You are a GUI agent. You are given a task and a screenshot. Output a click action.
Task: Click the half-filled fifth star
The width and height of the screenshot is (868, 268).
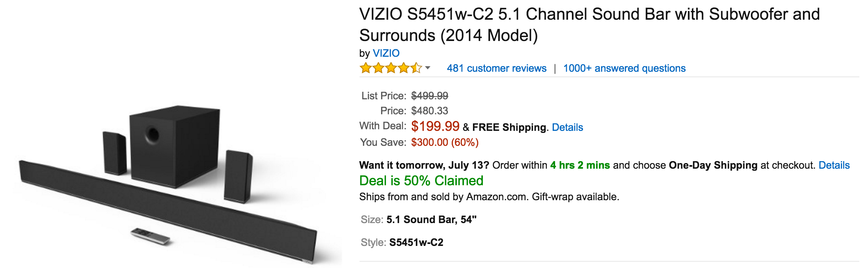[417, 68]
